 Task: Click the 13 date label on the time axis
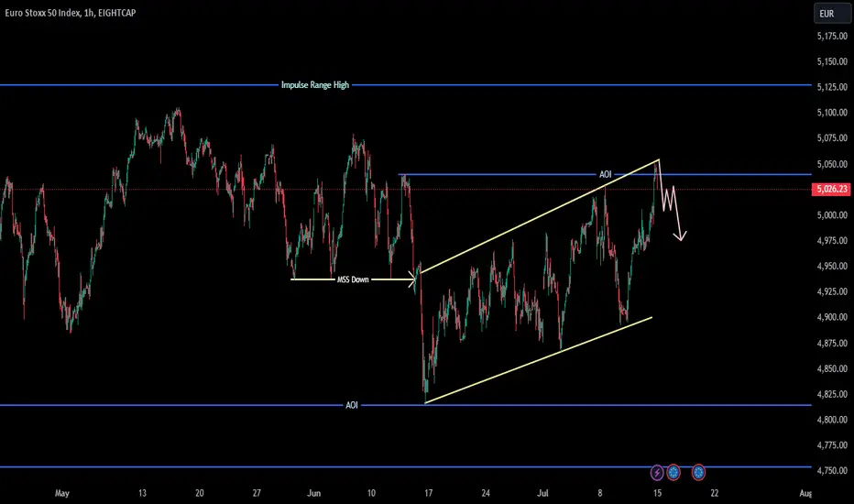[142, 493]
